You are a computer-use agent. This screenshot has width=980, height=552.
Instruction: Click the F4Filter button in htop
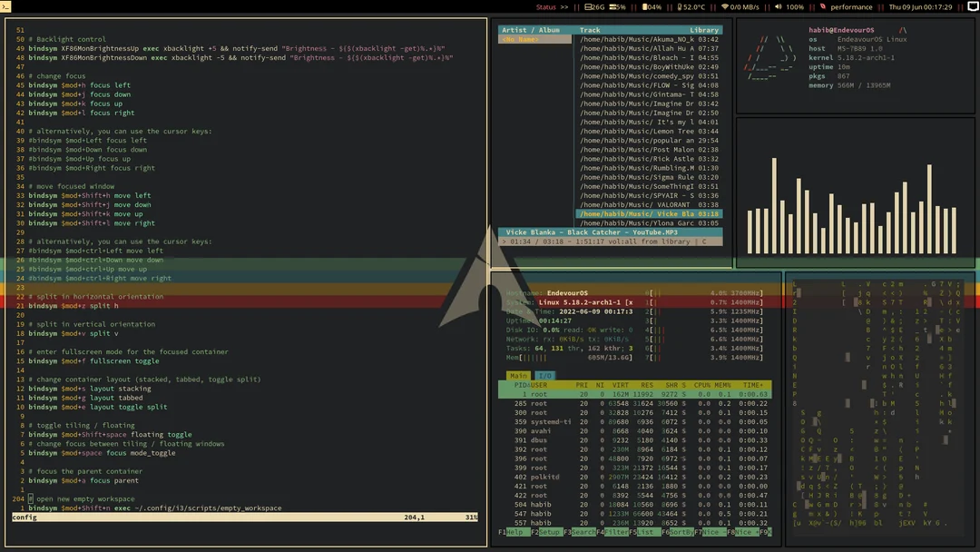[614, 532]
